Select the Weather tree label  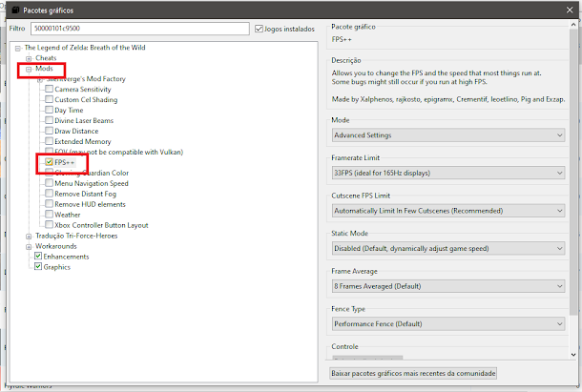(x=68, y=215)
